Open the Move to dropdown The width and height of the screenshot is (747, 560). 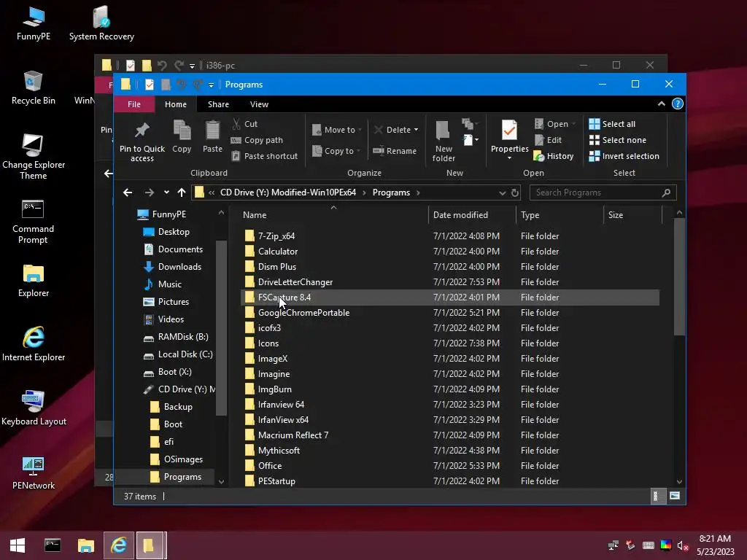point(337,130)
